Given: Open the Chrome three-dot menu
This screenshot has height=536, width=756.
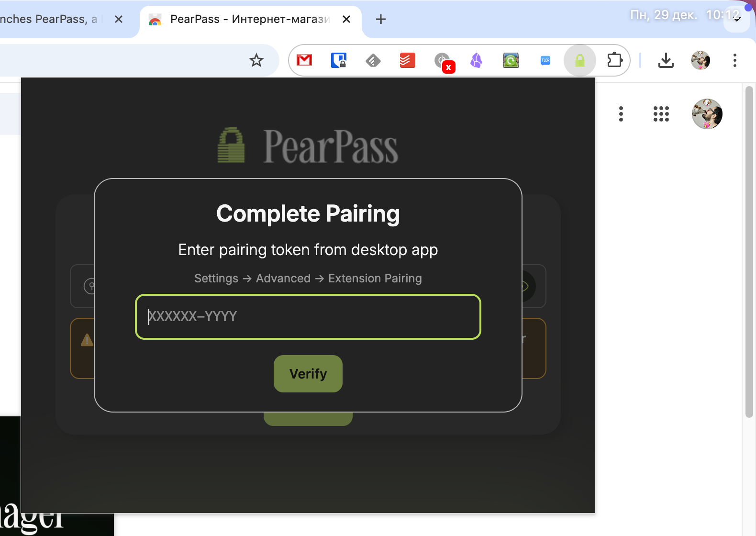Looking at the screenshot, I should click(735, 60).
